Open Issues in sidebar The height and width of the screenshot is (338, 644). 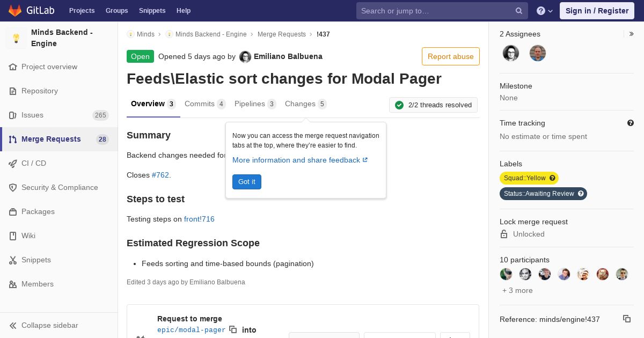pos(59,115)
